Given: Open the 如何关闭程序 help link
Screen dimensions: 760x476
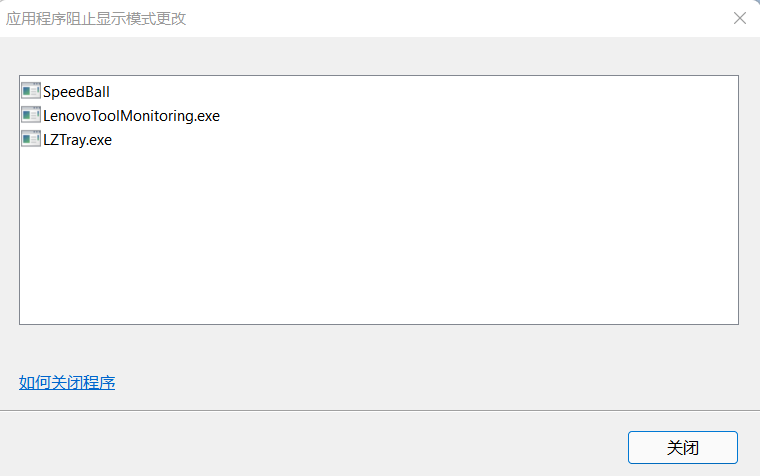Looking at the screenshot, I should (x=67, y=382).
